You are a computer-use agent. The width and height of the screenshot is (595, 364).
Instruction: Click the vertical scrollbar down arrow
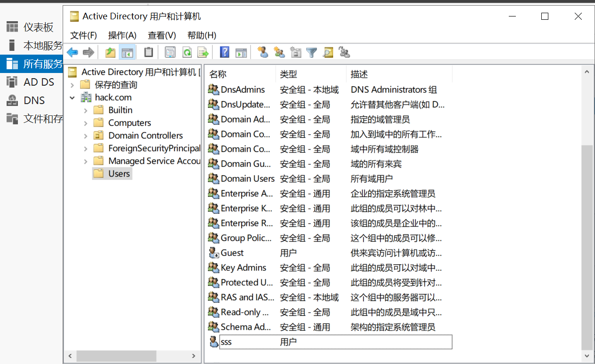click(587, 356)
